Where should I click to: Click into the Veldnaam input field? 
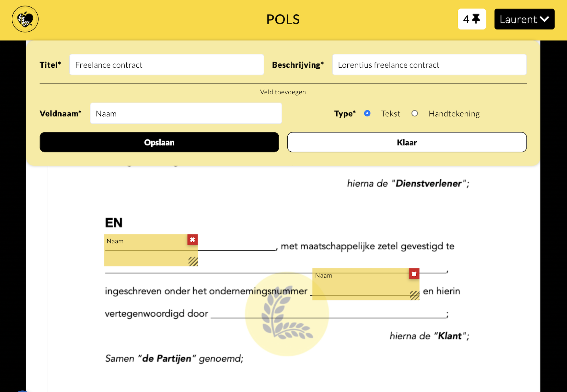tap(186, 113)
